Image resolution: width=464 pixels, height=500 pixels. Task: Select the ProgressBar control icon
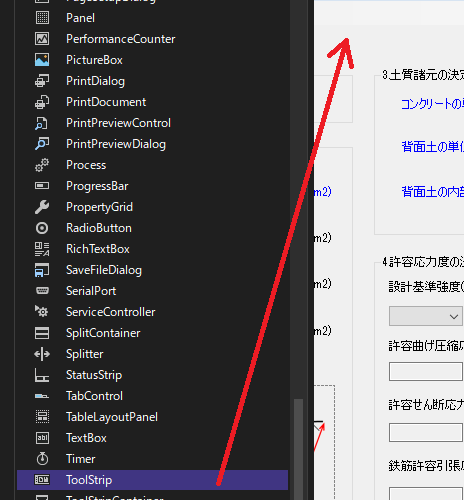[x=42, y=186]
